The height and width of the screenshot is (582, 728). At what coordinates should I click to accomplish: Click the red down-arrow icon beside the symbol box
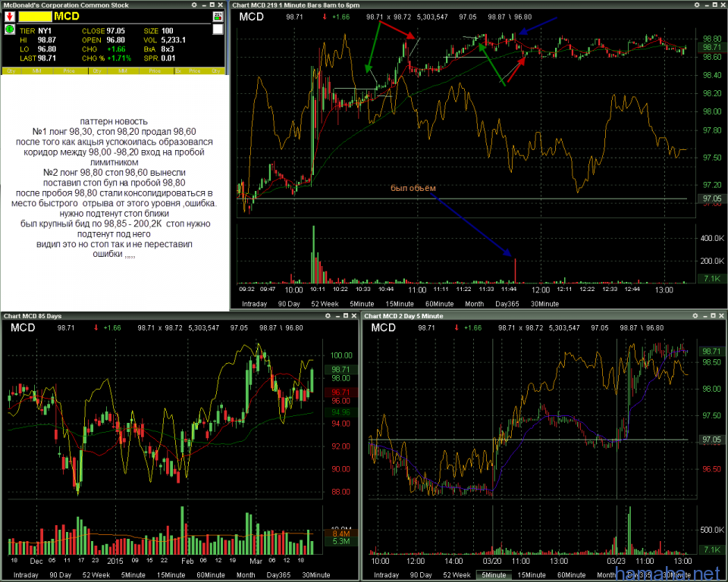9,17
